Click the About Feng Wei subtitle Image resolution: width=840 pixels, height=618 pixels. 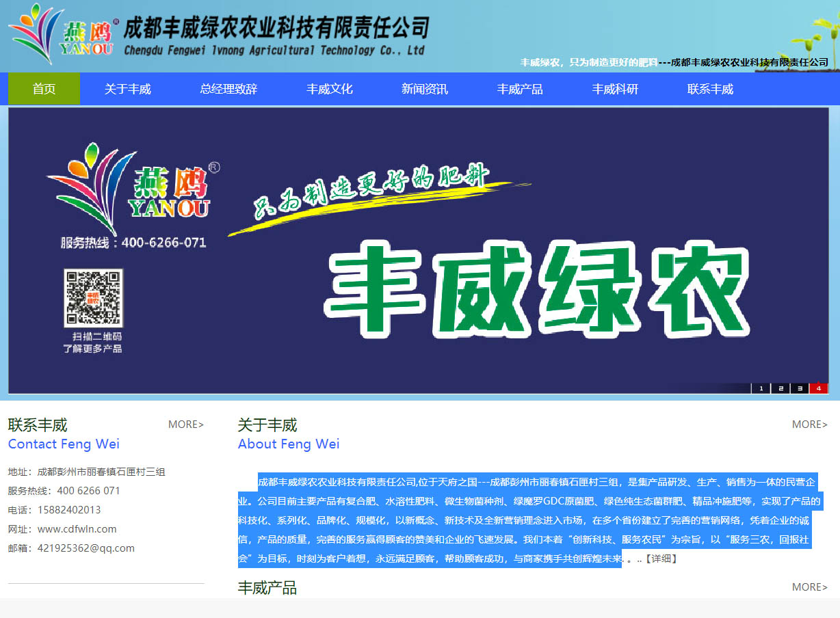(289, 444)
